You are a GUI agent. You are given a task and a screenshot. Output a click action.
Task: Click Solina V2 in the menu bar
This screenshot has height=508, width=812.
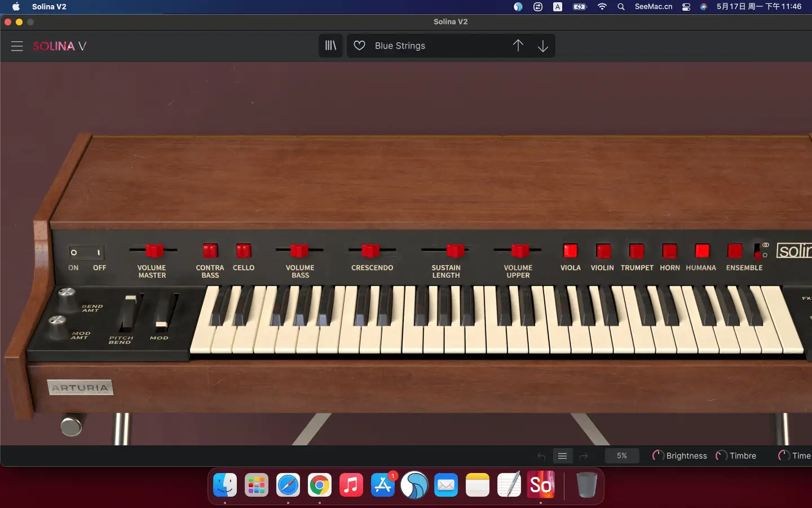[50, 7]
